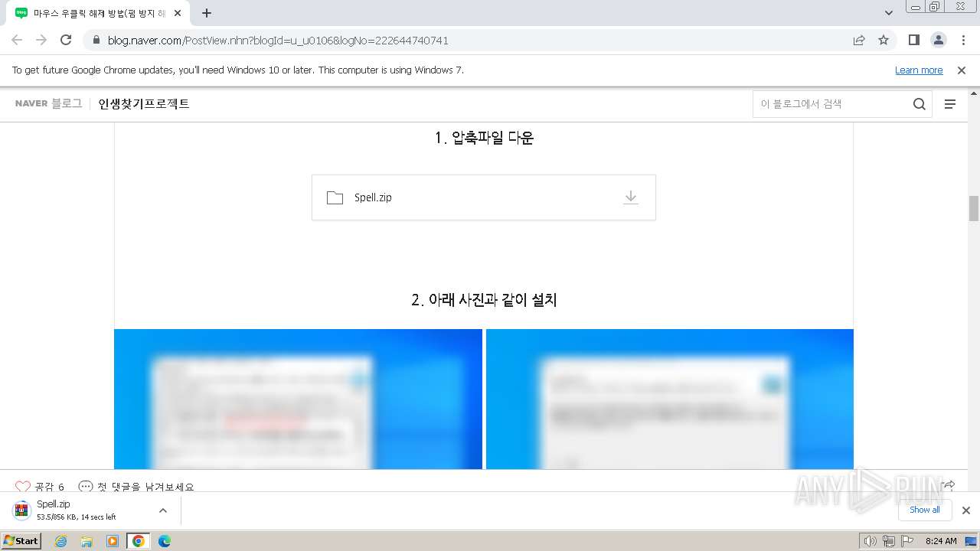The image size is (980, 551).
Task: Click the address bar URL
Action: coord(278,41)
